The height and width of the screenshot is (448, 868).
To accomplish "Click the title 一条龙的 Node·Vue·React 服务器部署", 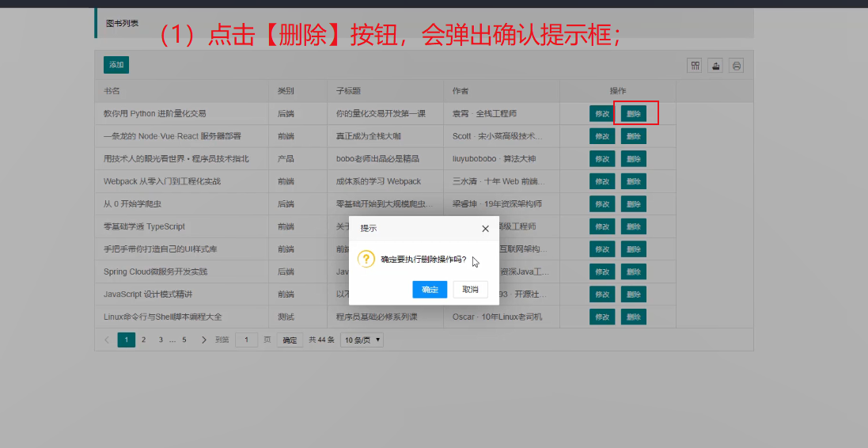I will coord(172,136).
